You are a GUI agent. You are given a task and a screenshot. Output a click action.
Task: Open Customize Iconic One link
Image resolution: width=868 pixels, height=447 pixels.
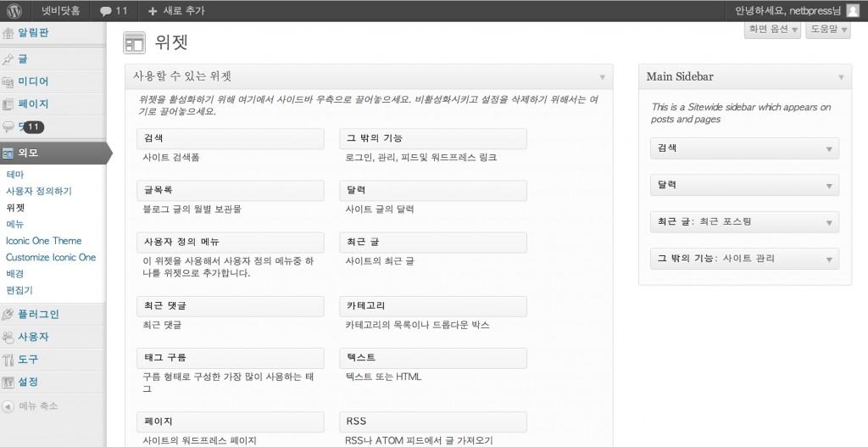[51, 257]
